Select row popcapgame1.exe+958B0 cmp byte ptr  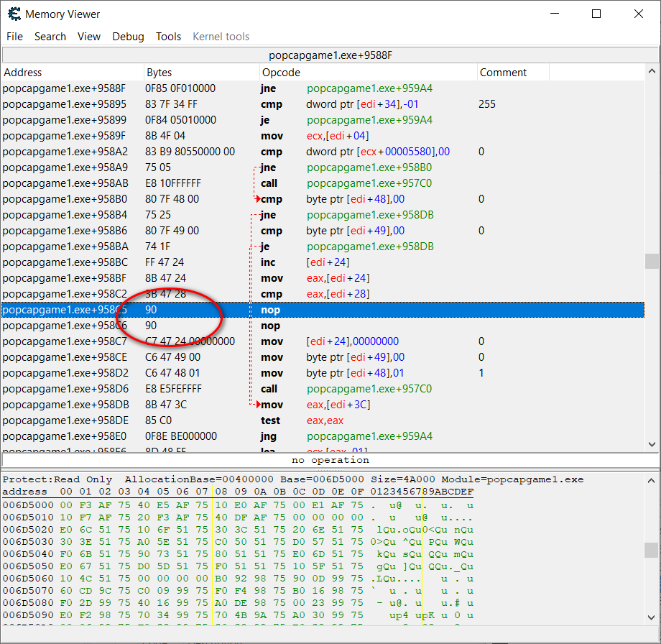[323, 199]
